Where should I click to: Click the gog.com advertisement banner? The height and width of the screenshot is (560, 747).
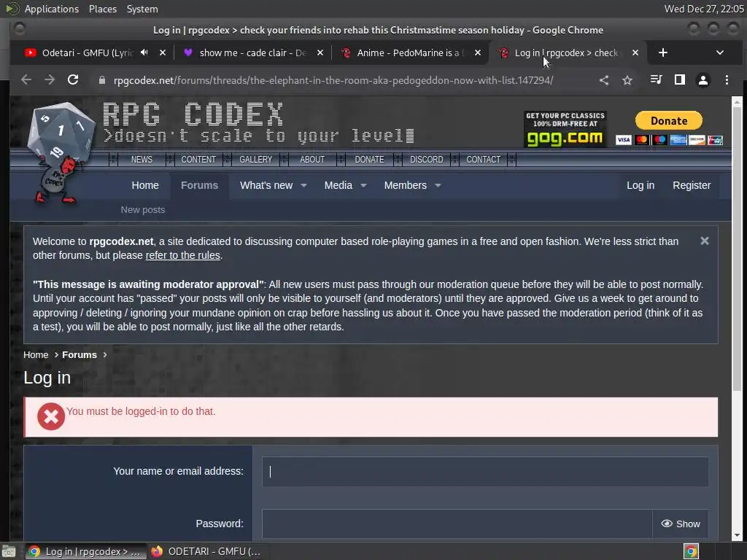(565, 128)
